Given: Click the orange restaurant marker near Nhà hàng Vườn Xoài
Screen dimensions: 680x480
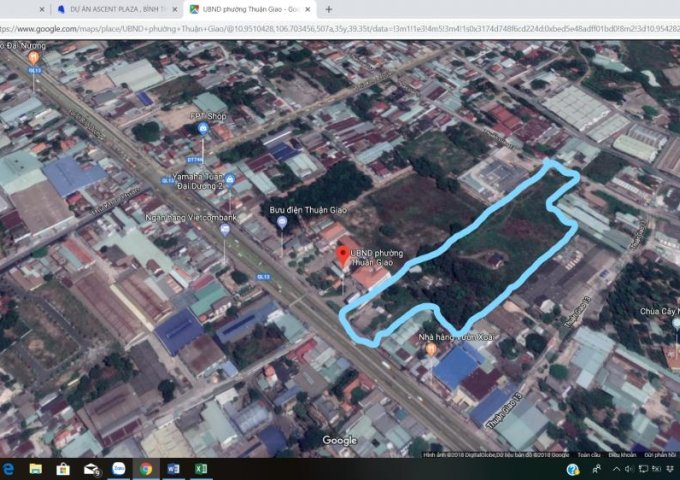Looking at the screenshot, I should pyautogui.click(x=430, y=348).
